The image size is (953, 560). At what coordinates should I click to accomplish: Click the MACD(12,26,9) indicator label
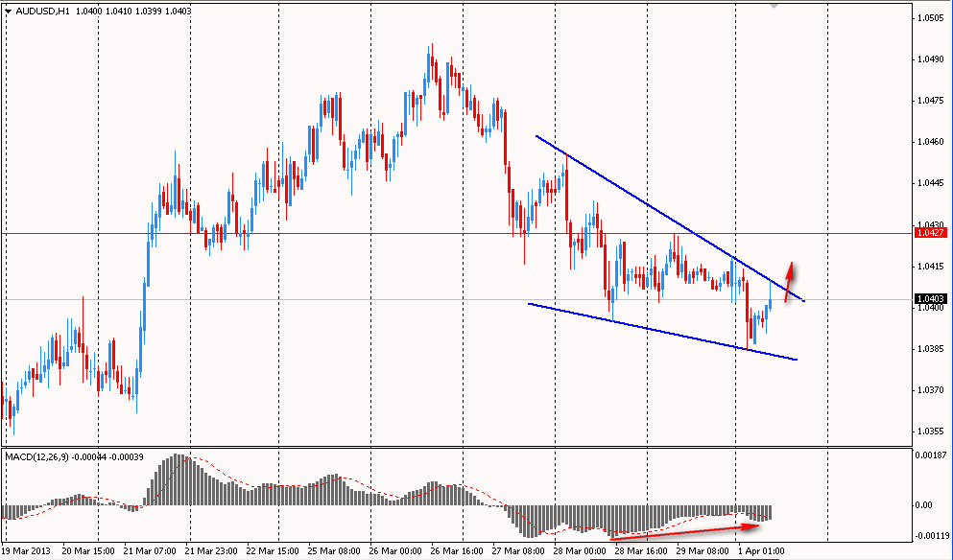coord(37,456)
